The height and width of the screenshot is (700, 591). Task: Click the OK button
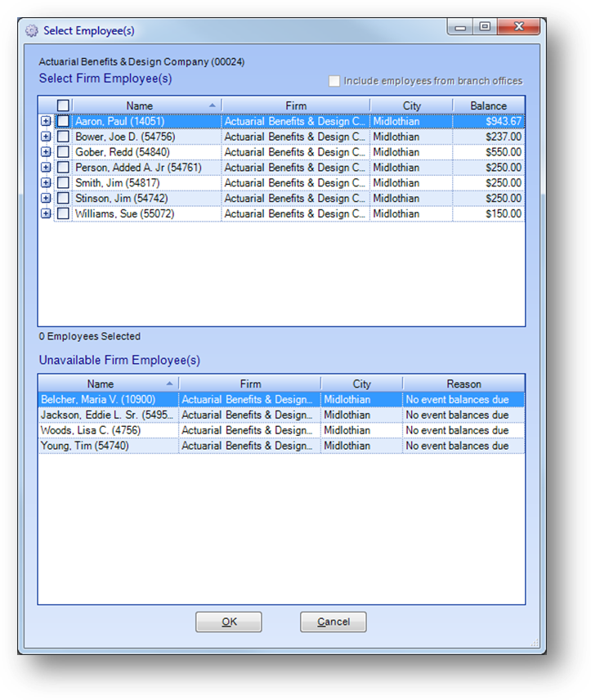tap(229, 621)
